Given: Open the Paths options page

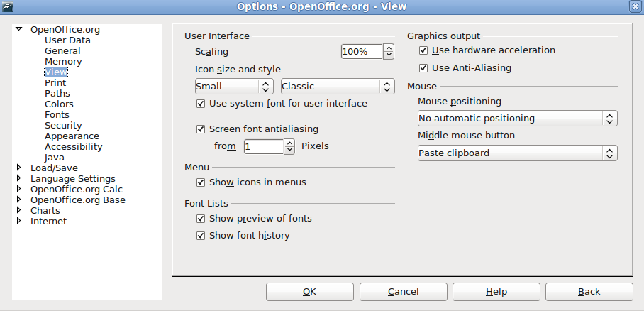Looking at the screenshot, I should click(x=57, y=94).
